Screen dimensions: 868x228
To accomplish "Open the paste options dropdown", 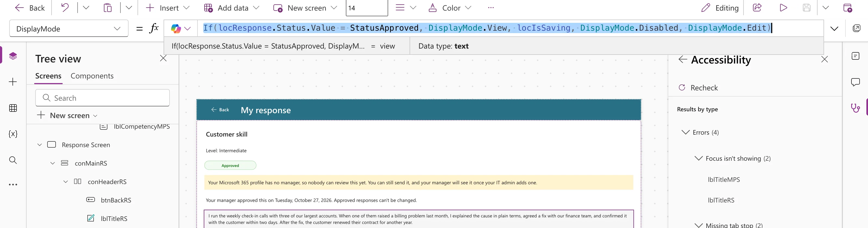I will pos(129,7).
